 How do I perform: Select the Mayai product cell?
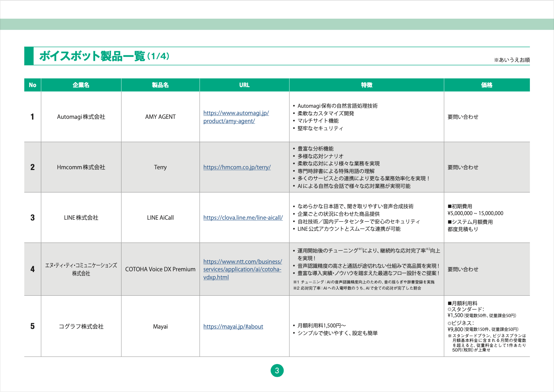pyautogui.click(x=160, y=327)
